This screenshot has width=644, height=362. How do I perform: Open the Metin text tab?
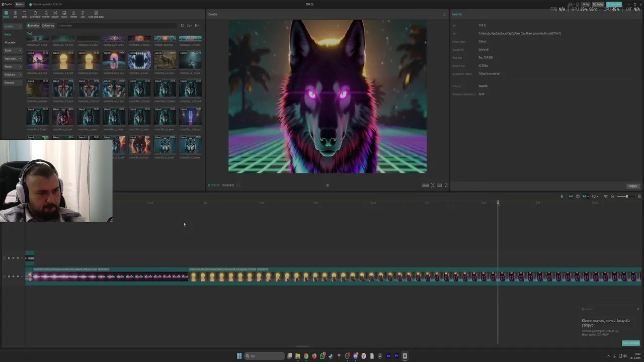24,14
